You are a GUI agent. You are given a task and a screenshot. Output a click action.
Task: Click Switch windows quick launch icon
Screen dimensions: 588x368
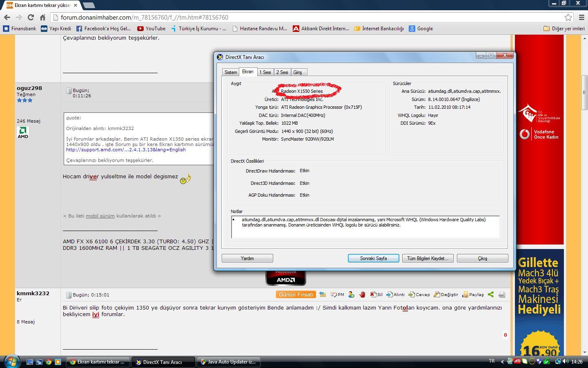(39, 362)
